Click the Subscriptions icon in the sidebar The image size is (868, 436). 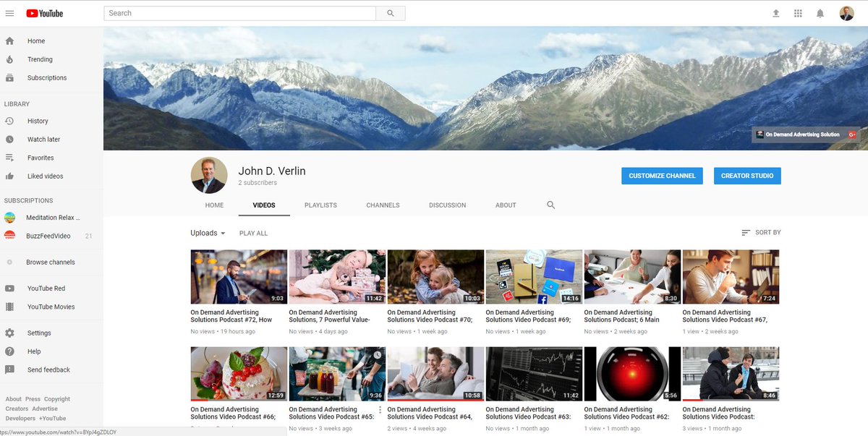coord(9,77)
